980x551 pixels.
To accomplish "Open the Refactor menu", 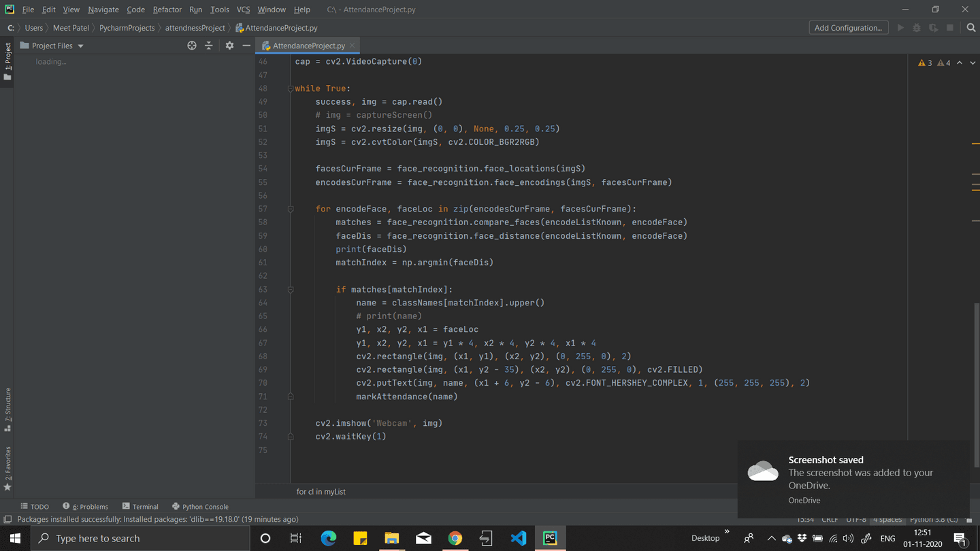I will point(167,10).
